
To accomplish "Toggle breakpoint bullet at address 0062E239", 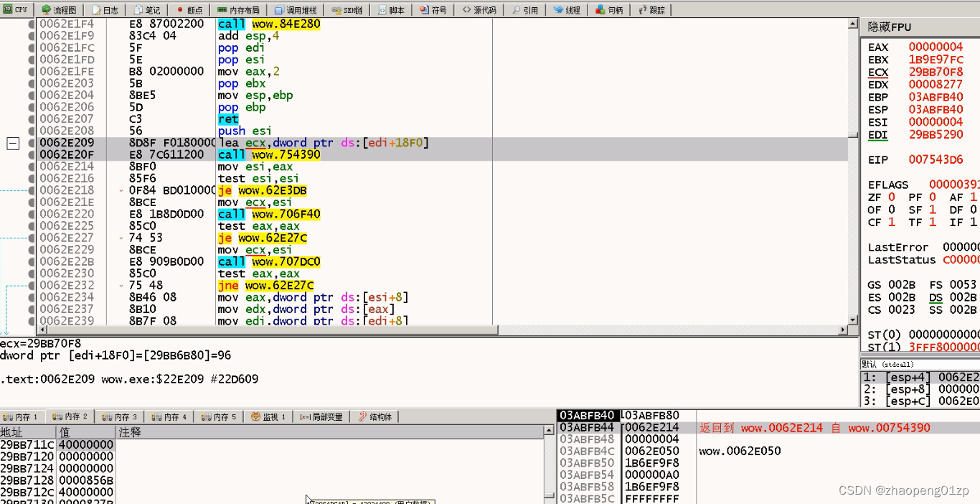I will click(x=32, y=321).
